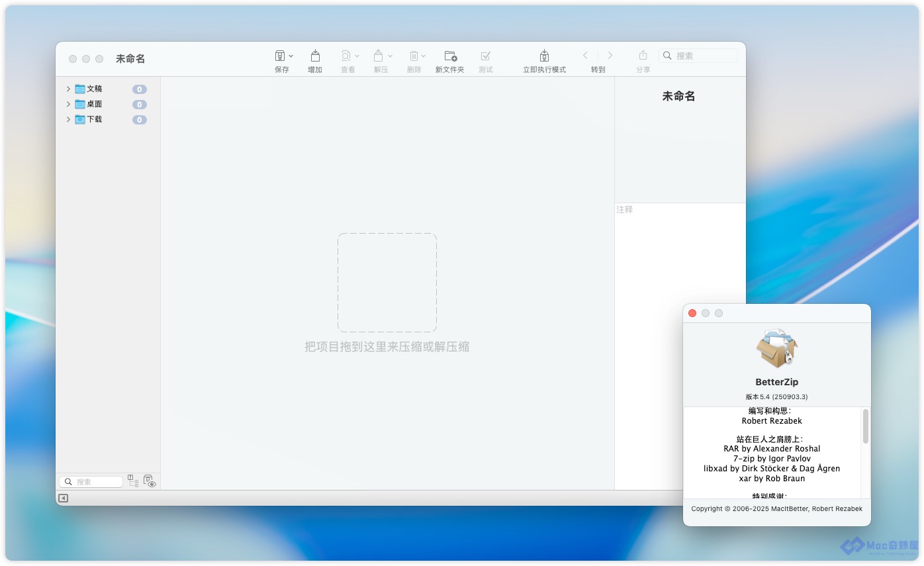Click the dashed drop zone box
Image resolution: width=924 pixels, height=566 pixels.
(387, 283)
